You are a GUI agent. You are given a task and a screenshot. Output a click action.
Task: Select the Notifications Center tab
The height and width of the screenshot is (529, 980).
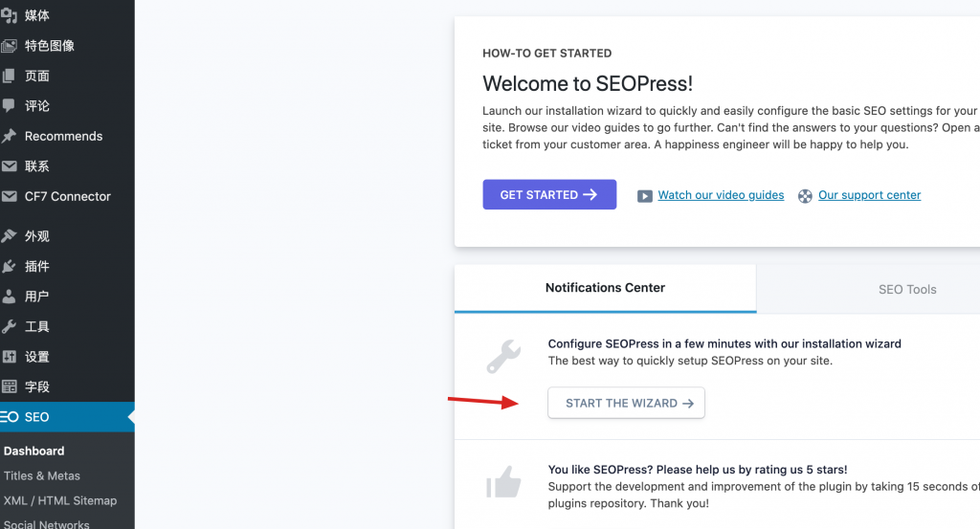pos(605,288)
